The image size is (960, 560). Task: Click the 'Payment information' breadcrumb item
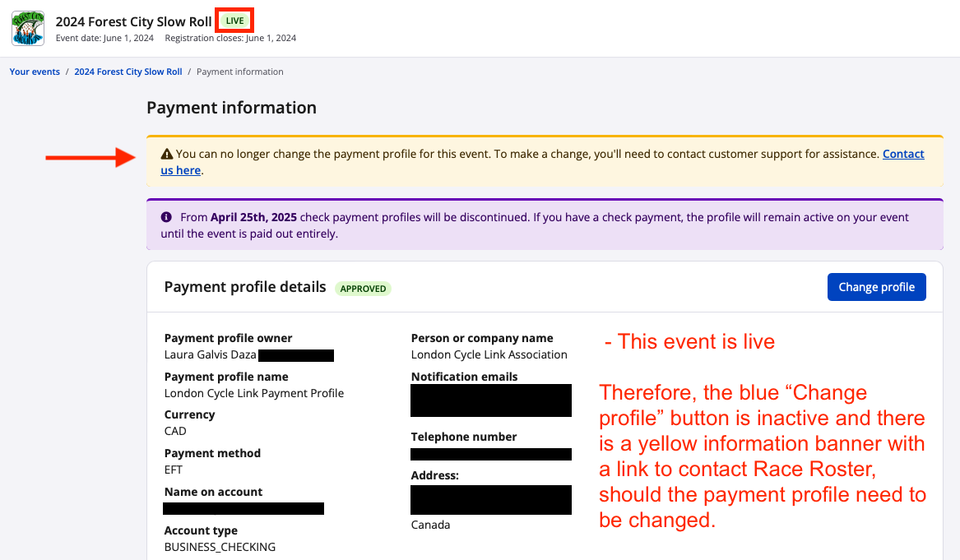point(240,72)
